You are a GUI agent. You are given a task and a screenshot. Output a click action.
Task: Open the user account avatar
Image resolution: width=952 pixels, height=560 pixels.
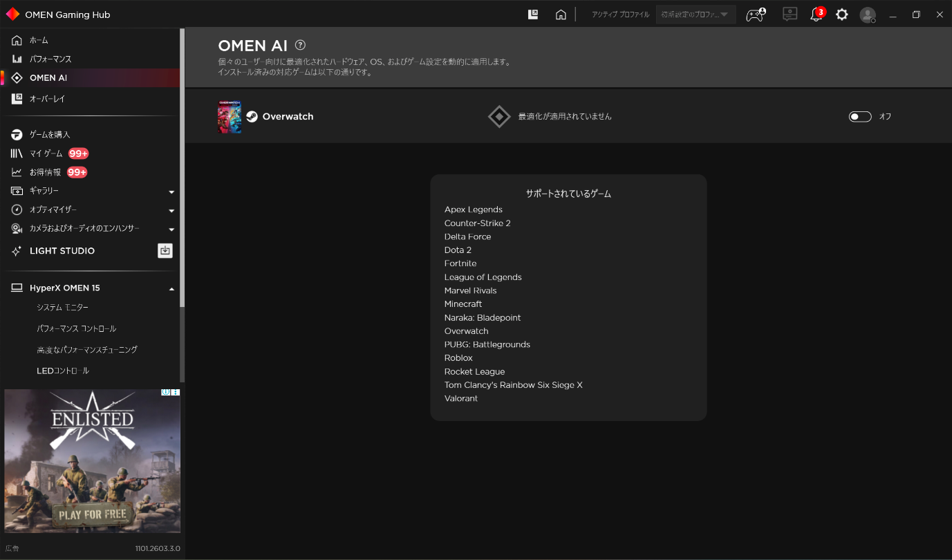(868, 15)
